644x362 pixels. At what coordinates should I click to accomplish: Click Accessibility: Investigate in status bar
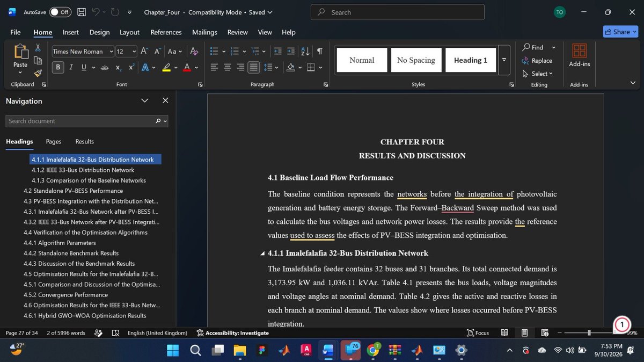(x=232, y=333)
